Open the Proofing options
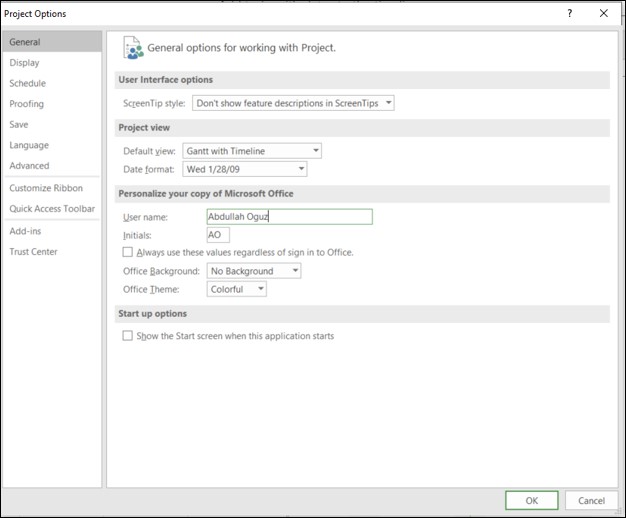 click(27, 104)
